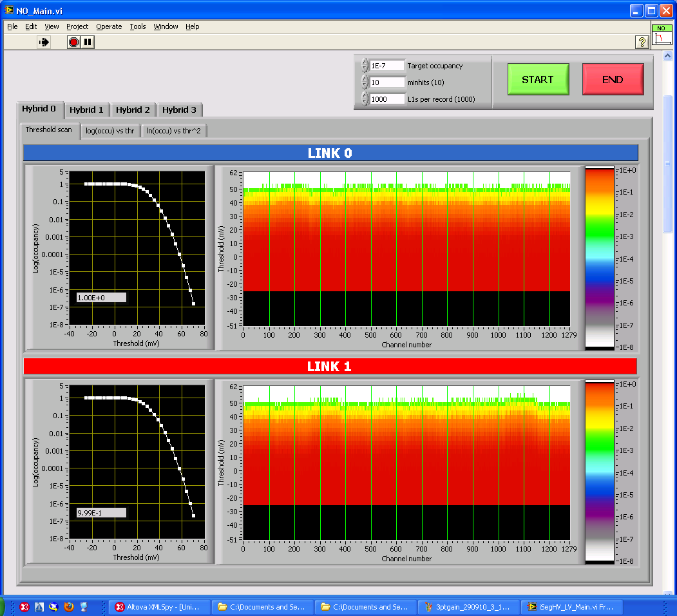This screenshot has width=677, height=616.
Task: Open the Operate menu
Action: coord(109,26)
